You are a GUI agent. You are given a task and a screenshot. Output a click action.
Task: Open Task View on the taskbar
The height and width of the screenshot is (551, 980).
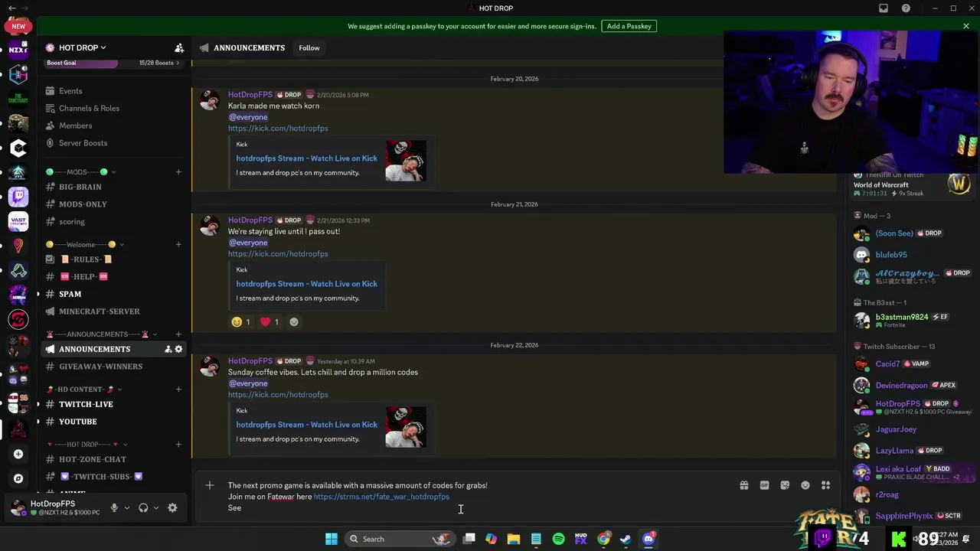(469, 539)
